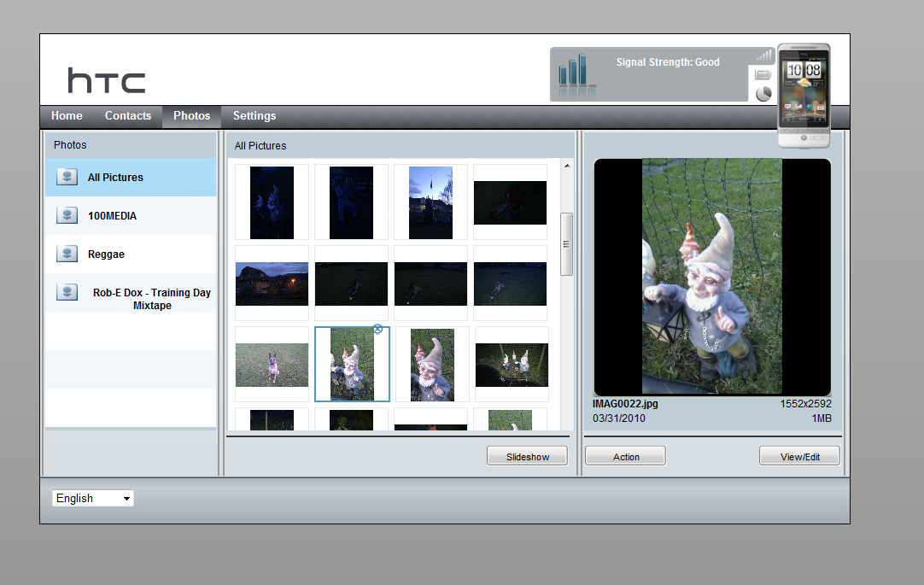
Task: Click the View/Edit button
Action: 799,456
